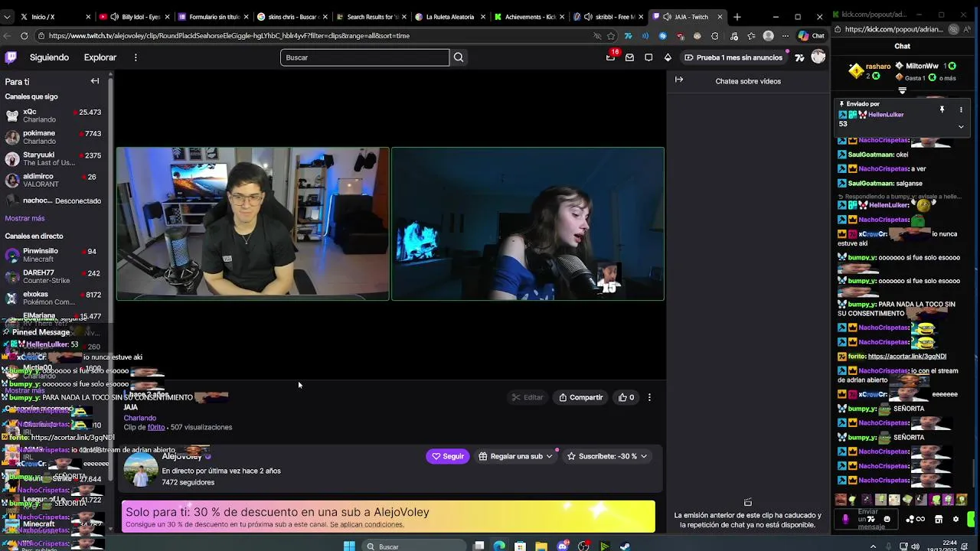Click the browser address bar URL
This screenshot has width=980, height=551.
coord(229,35)
